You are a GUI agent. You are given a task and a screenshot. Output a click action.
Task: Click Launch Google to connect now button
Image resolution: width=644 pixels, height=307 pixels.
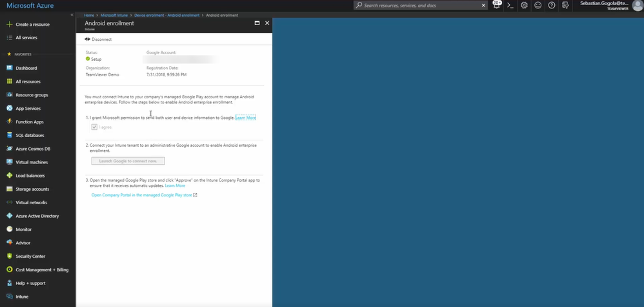pyautogui.click(x=128, y=161)
